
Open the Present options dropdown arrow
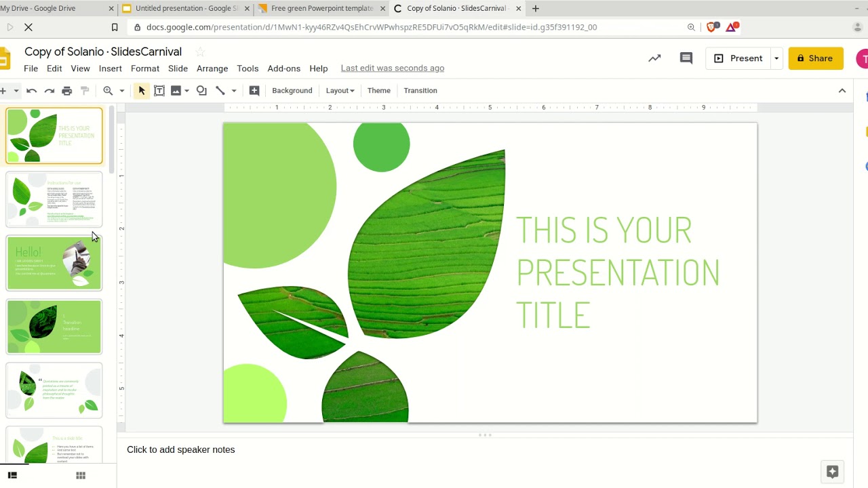coord(776,58)
